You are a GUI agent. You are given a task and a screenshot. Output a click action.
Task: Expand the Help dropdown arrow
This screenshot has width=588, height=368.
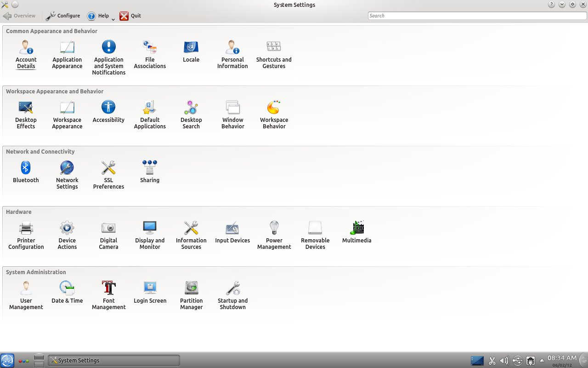pos(113,19)
